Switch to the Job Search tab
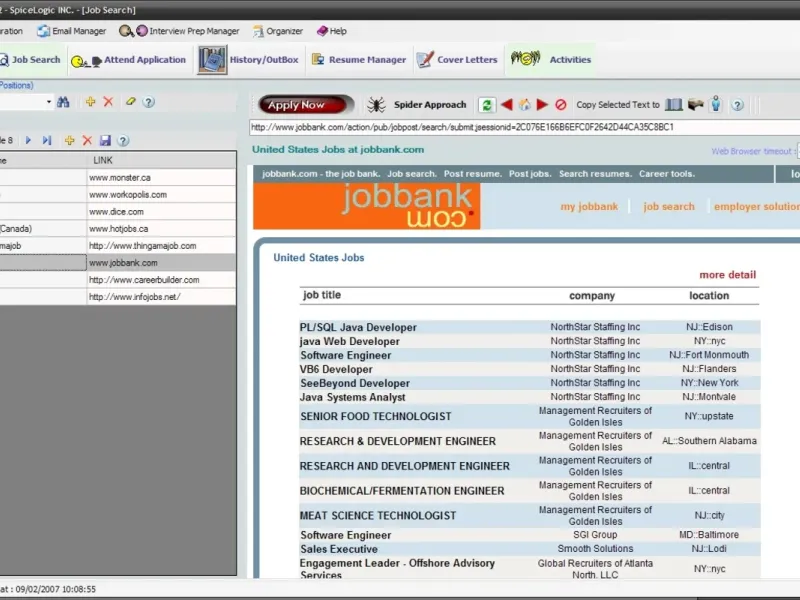This screenshot has width=800, height=600. (x=30, y=60)
